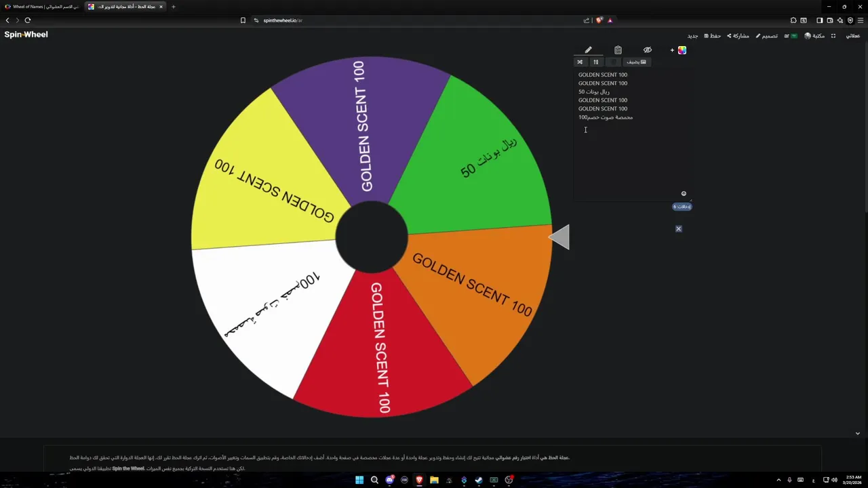Sort the wheel entries
The image size is (868, 488).
[x=596, y=62]
